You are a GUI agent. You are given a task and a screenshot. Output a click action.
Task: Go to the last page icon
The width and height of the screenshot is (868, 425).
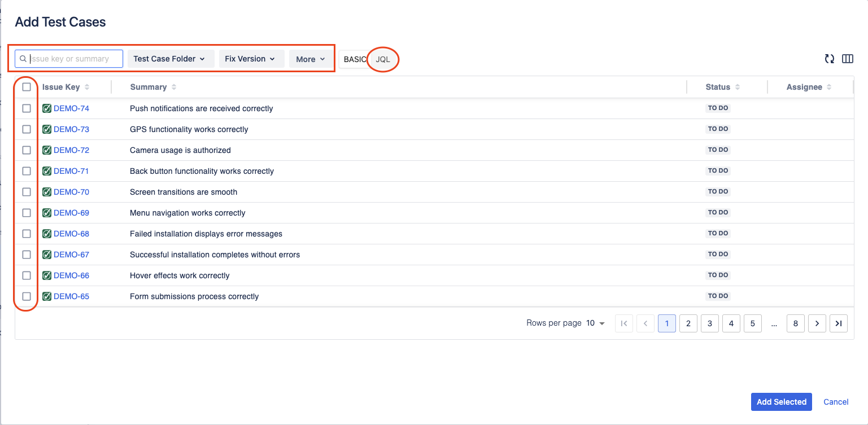click(x=839, y=323)
